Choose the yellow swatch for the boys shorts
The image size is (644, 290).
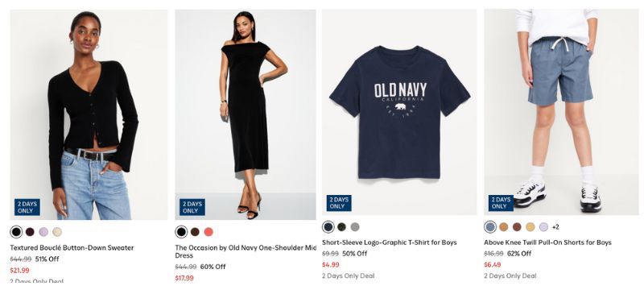[530, 226]
